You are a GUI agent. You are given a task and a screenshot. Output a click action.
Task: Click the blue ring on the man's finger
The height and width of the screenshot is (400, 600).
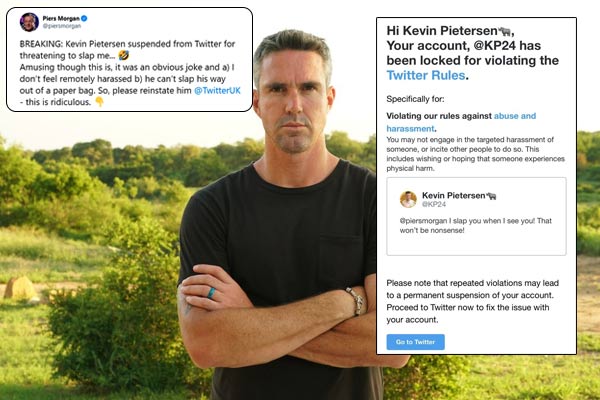(x=211, y=293)
